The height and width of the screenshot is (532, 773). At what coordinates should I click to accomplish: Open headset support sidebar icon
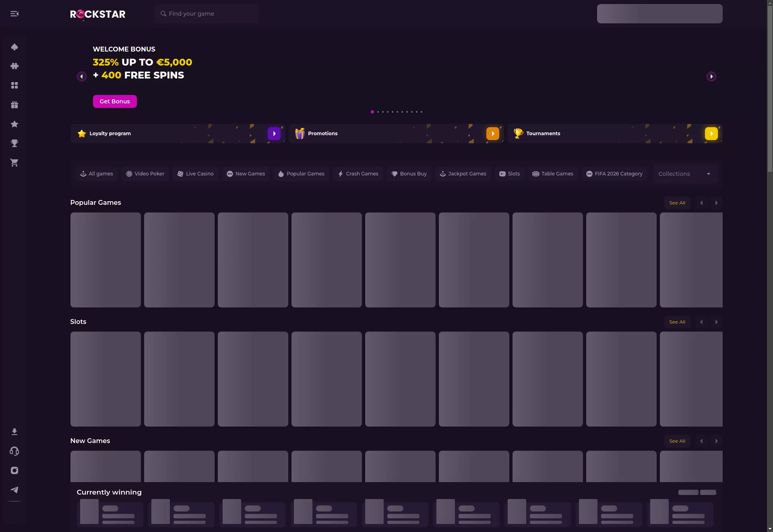(x=14, y=451)
